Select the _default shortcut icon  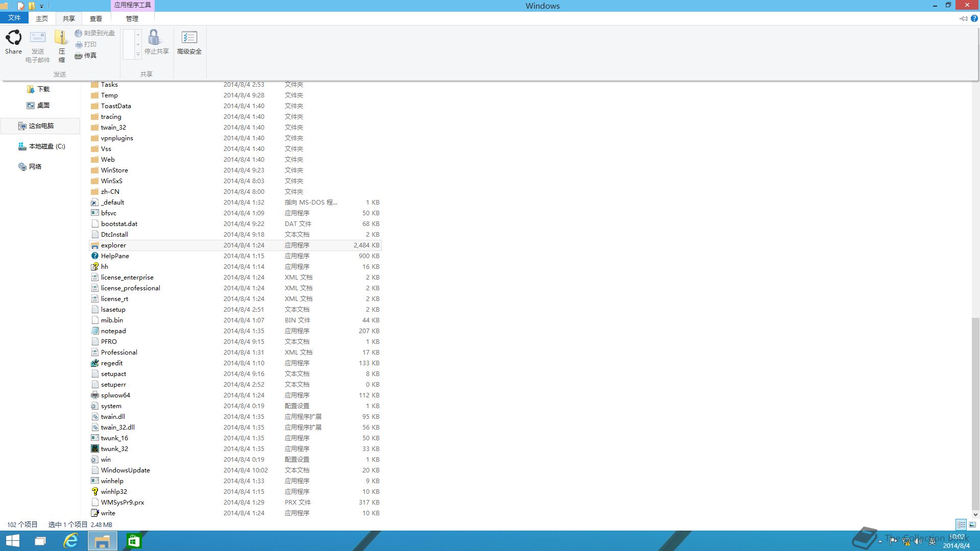click(x=95, y=203)
